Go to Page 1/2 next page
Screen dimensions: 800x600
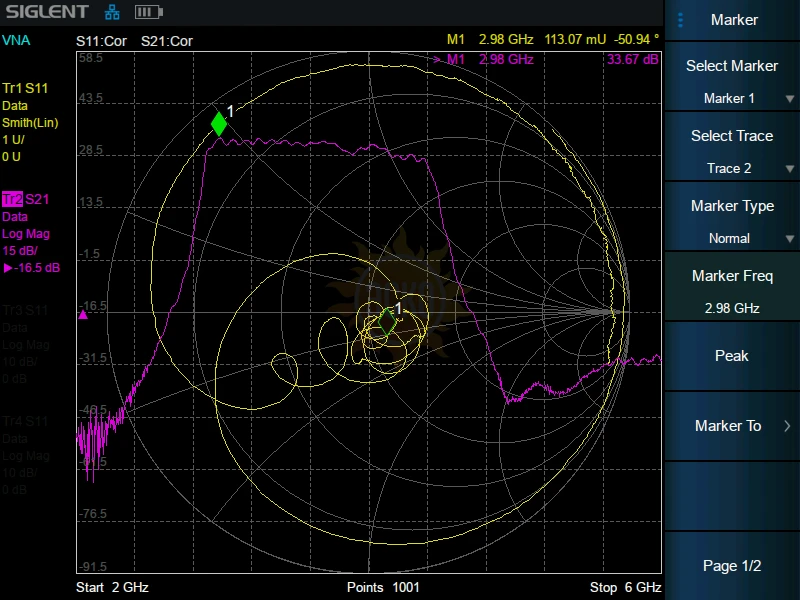point(732,565)
